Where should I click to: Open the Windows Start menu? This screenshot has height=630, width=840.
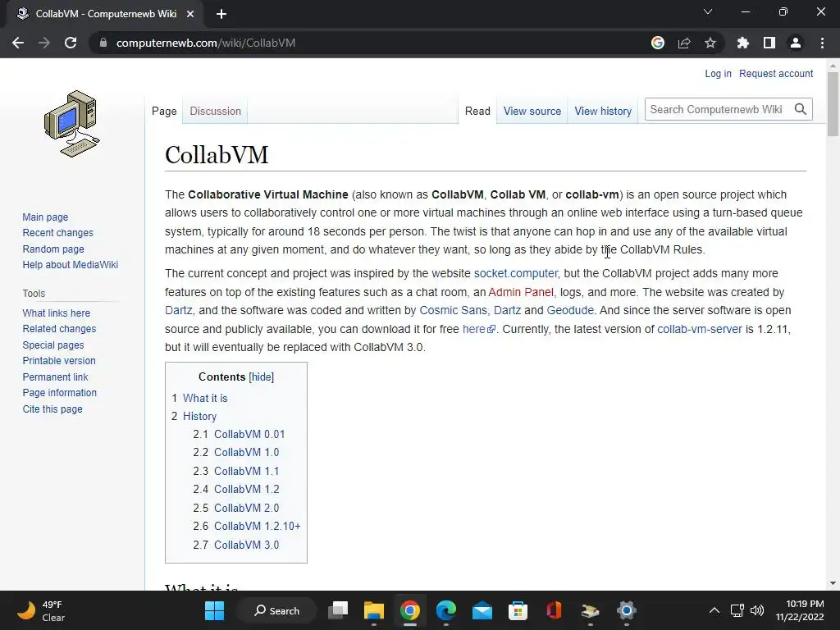[214, 610]
